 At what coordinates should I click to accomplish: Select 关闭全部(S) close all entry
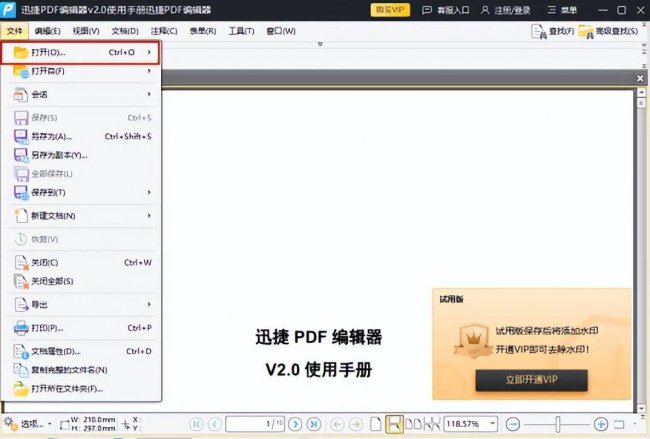click(81, 281)
